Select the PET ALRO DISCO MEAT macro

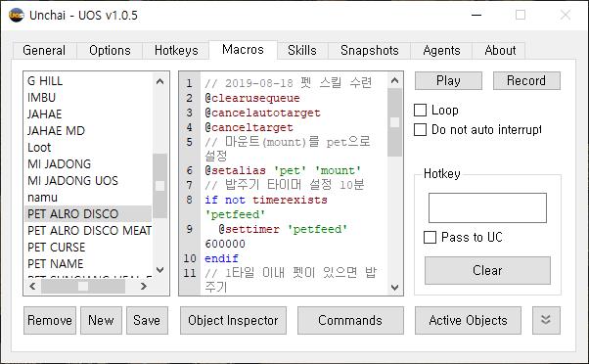pos(89,230)
